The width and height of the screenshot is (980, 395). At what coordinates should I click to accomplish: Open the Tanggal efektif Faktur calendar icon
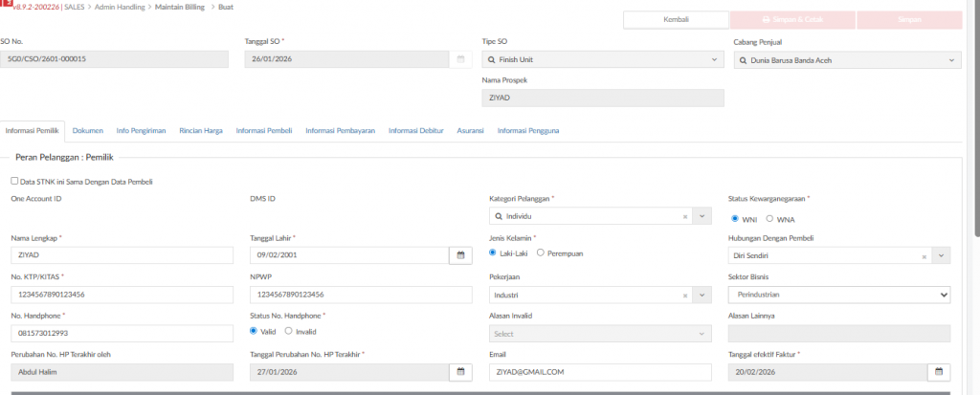[x=939, y=372]
